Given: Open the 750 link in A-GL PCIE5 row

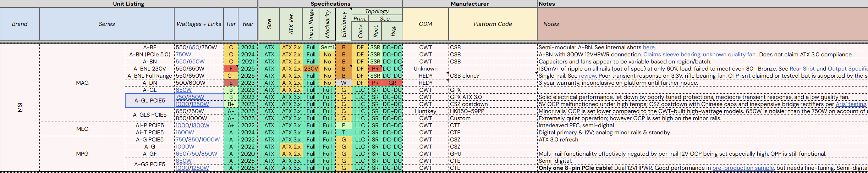Looking at the screenshot, I should (x=181, y=97).
